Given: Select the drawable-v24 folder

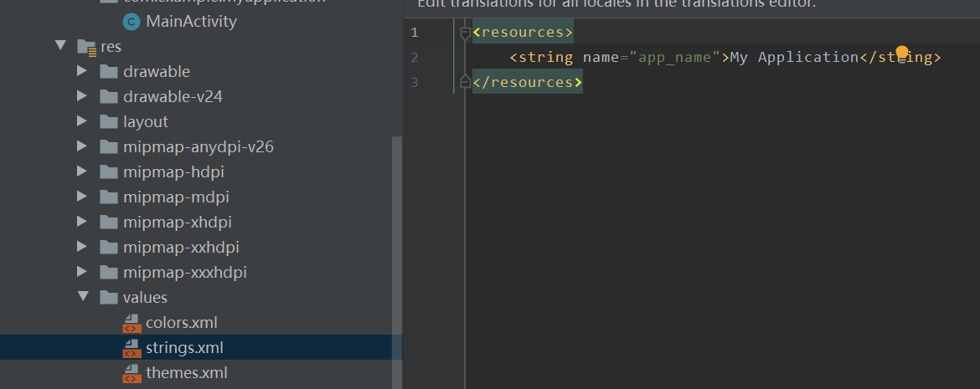Looking at the screenshot, I should pyautogui.click(x=173, y=97).
